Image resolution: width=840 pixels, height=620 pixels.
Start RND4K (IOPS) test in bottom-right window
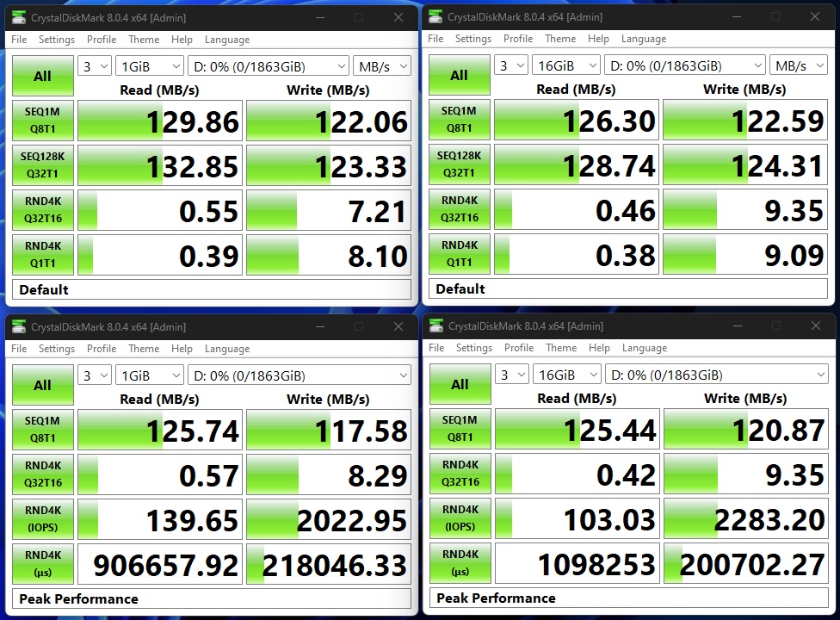click(x=460, y=518)
